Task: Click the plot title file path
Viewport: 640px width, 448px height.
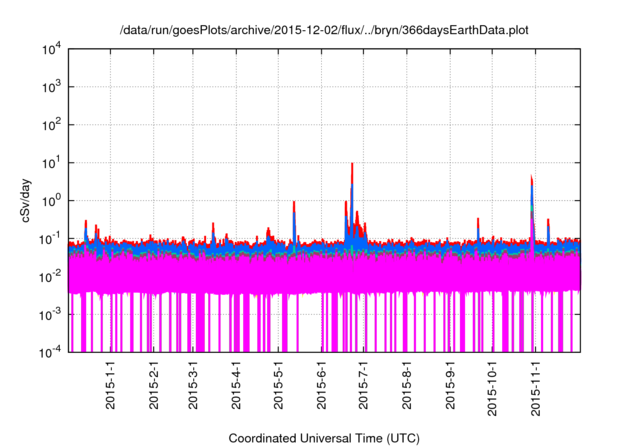Action: coord(324,30)
